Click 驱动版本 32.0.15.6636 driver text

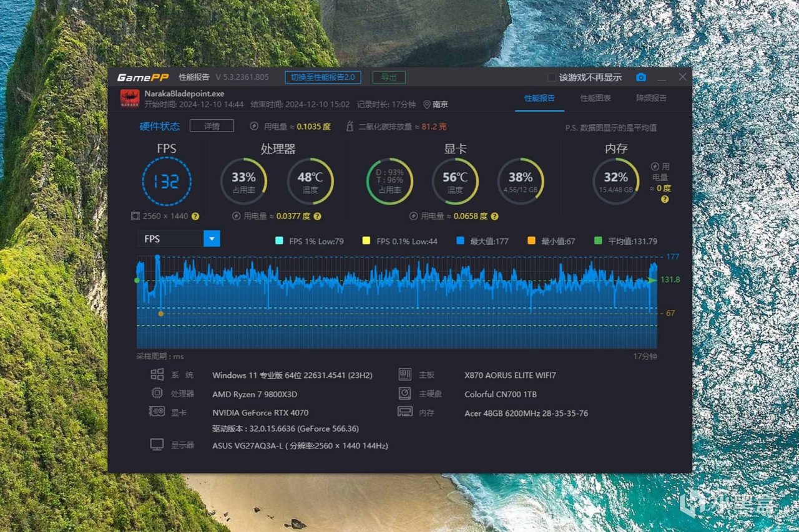(285, 428)
